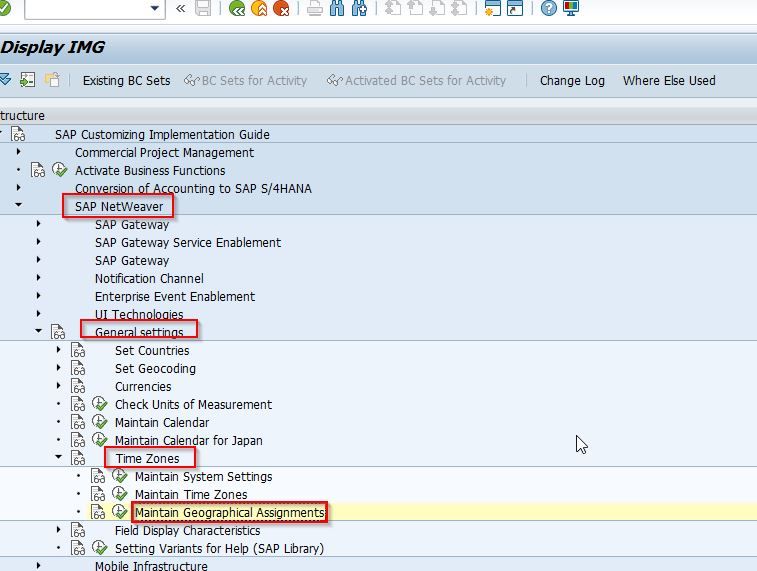The image size is (757, 571).
Task: Execute the Setting Variants for Help activity icon
Action: coord(99,548)
